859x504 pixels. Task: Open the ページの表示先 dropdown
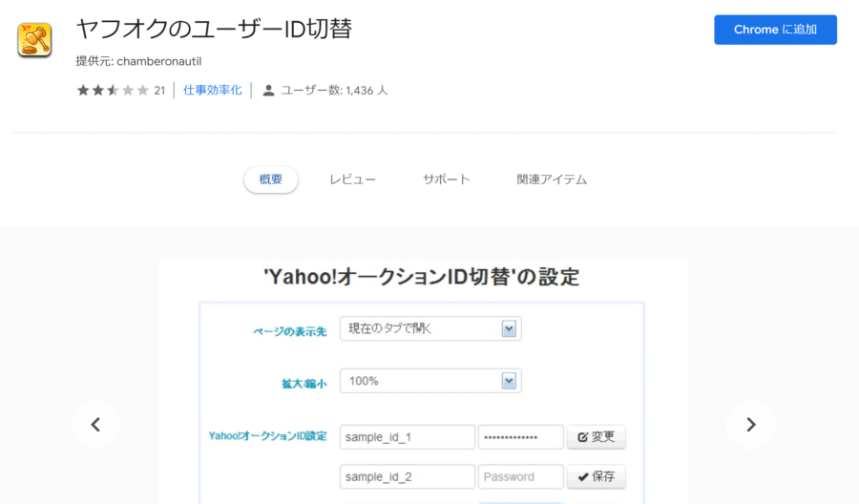point(430,328)
